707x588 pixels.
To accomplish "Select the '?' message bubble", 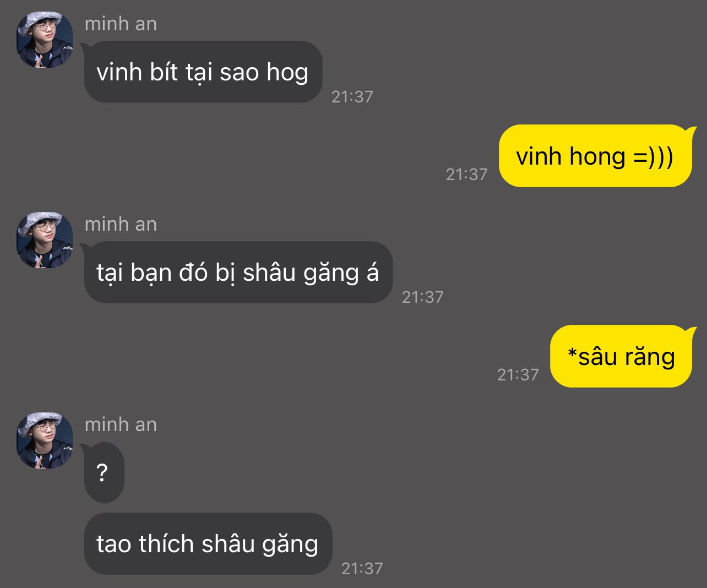I will 104,472.
